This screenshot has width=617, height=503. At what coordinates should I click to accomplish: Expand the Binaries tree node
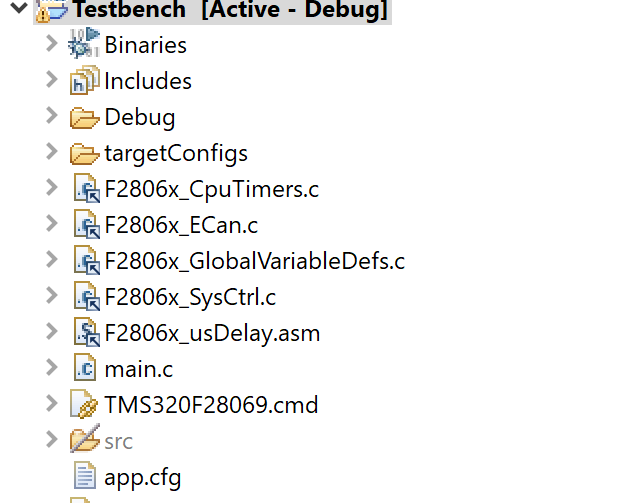click(x=52, y=44)
